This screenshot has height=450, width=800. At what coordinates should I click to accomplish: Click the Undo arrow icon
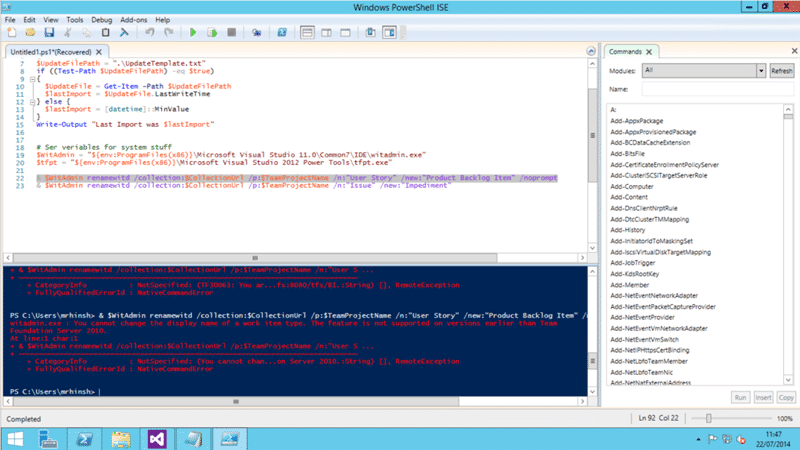point(149,33)
